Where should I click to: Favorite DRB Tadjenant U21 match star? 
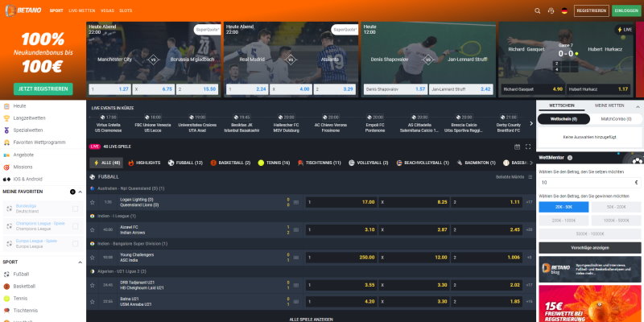[x=93, y=285]
